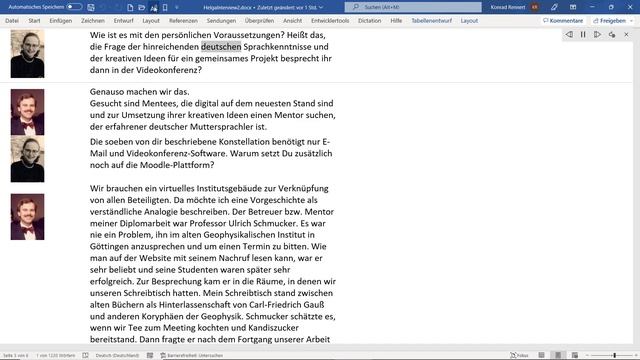Create a new blank document via quick access

pos(130,7)
